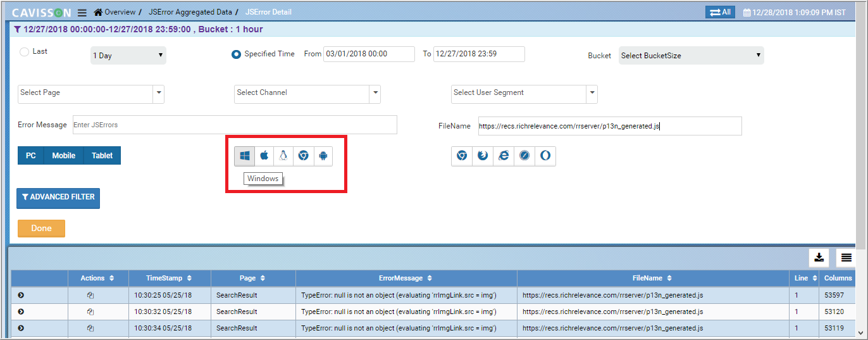Image resolution: width=868 pixels, height=340 pixels.
Task: Click column value 53597
Action: 835,295
